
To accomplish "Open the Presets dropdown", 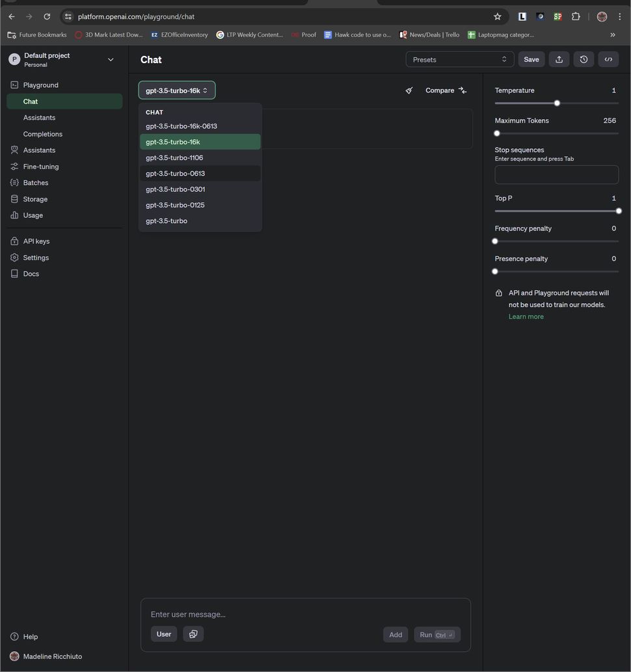I will [x=459, y=59].
